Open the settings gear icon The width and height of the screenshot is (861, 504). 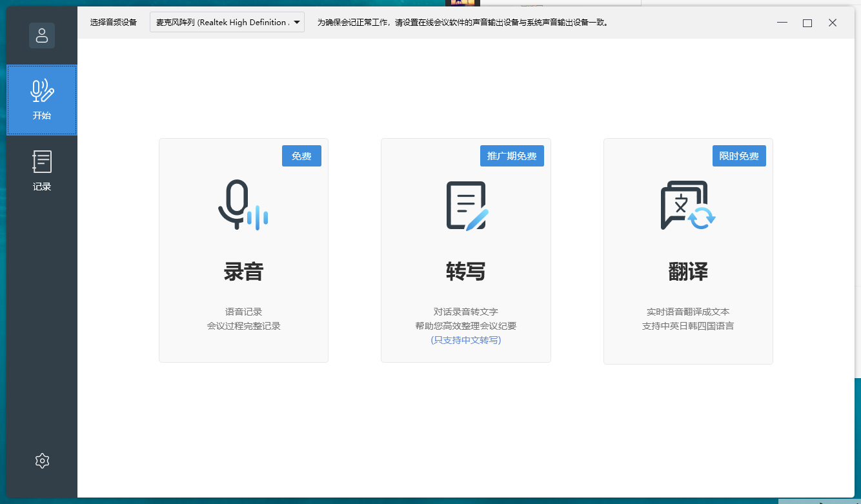(41, 460)
